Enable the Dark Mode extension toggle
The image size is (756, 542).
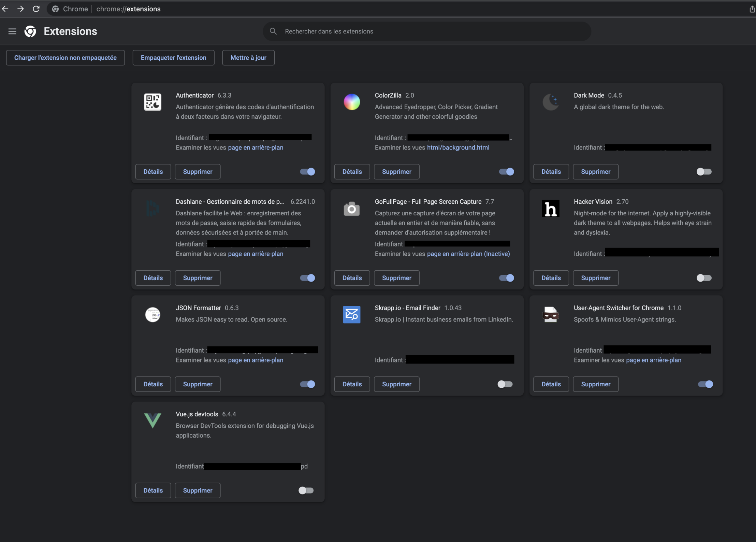(704, 172)
